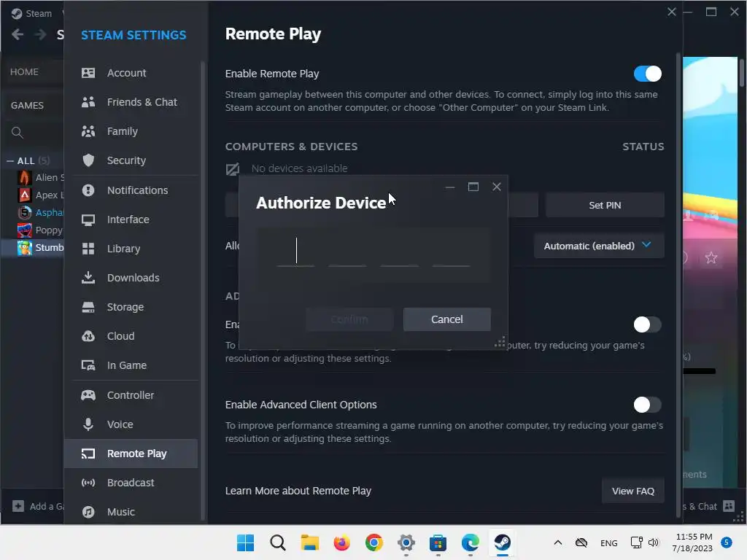This screenshot has width=747, height=560.
Task: Toggle Enable Advanced Client Options switch
Action: pyautogui.click(x=648, y=405)
